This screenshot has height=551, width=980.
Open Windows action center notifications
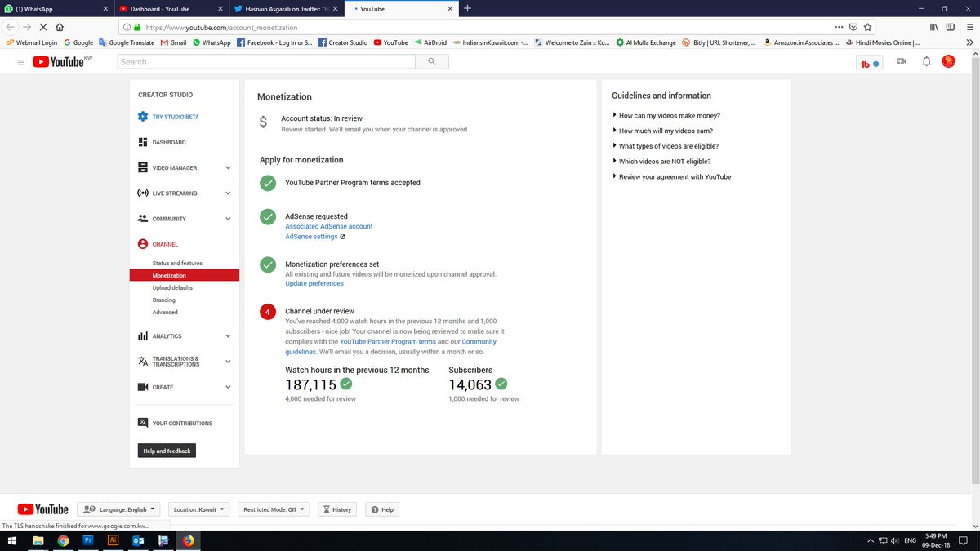pos(963,540)
